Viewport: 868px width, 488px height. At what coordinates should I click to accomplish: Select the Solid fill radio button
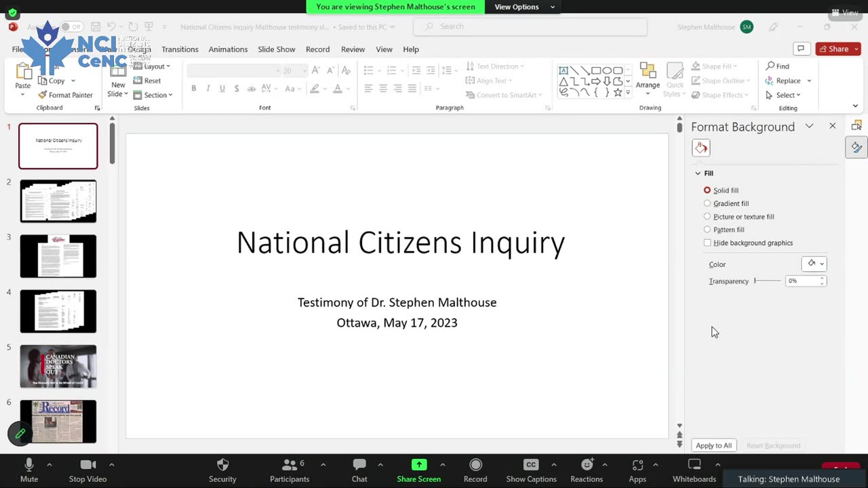point(707,190)
